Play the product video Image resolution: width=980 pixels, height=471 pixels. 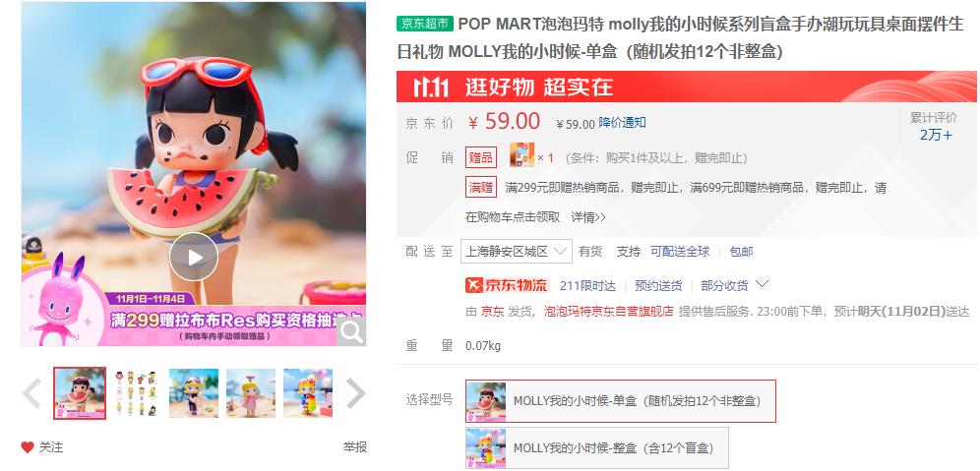(x=194, y=257)
